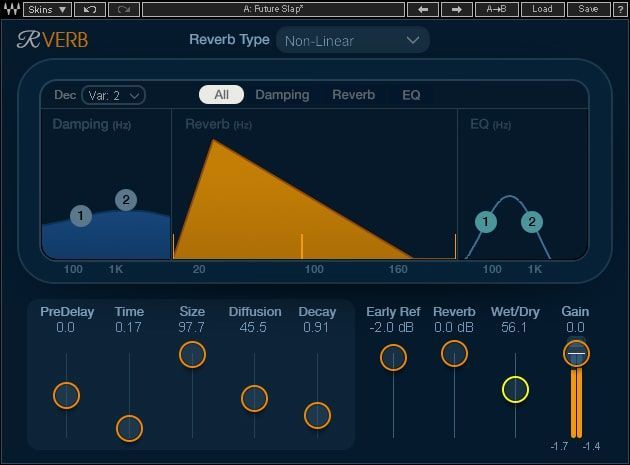Click the Gain fader knob

tap(577, 354)
